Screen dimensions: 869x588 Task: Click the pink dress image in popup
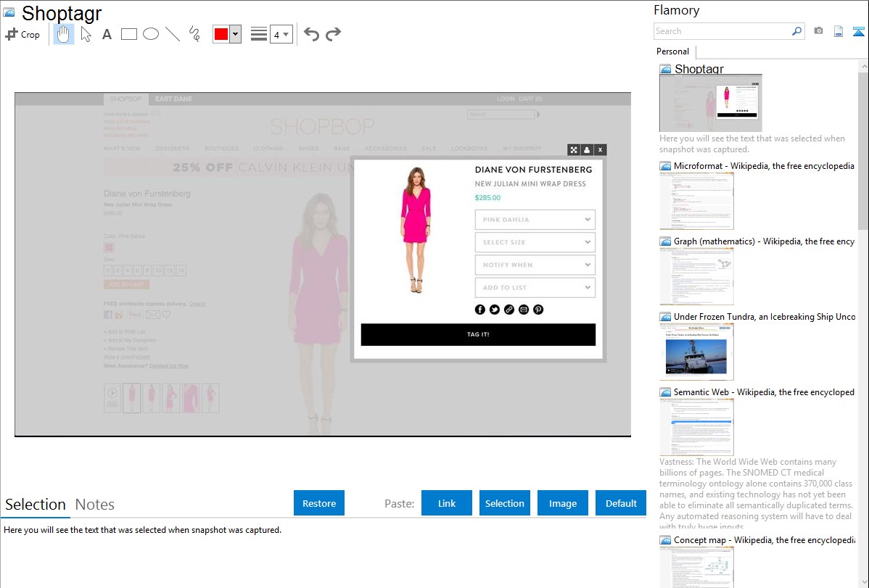(416, 230)
